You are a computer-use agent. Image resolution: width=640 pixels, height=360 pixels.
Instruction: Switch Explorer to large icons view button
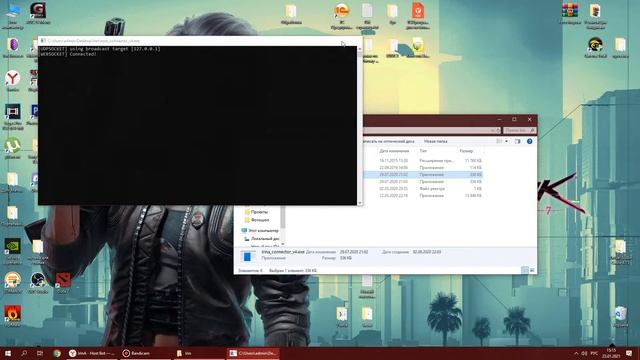point(532,270)
